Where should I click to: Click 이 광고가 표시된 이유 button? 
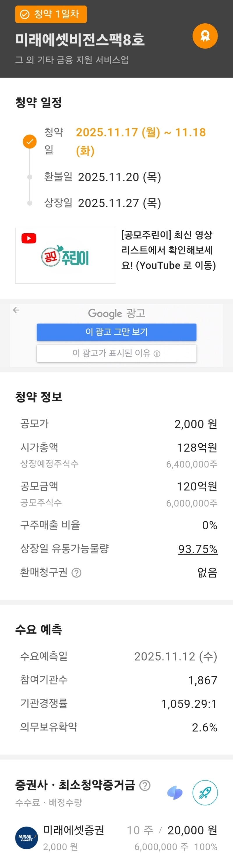[116, 353]
